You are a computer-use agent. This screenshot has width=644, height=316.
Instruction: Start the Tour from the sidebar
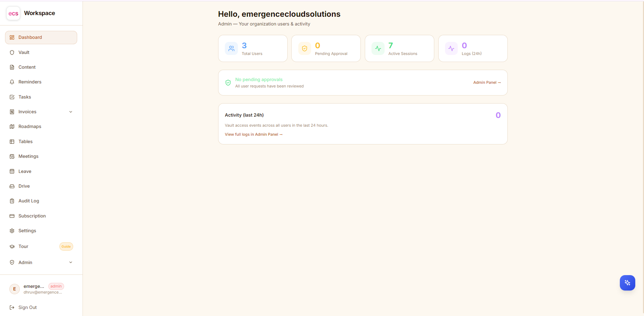click(x=41, y=247)
